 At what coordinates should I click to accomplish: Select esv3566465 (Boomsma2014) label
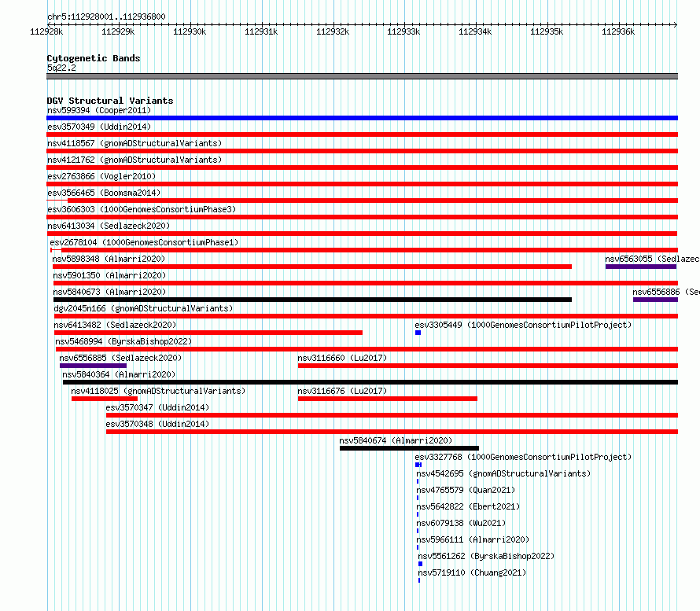[104, 193]
